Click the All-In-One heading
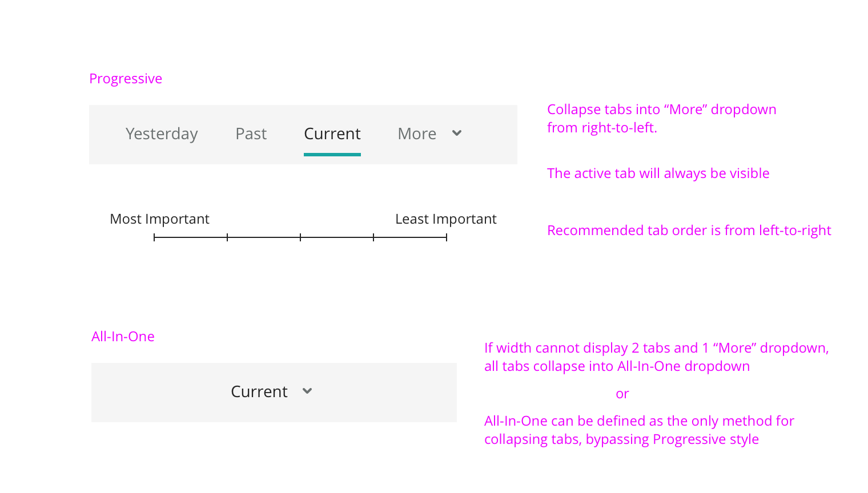868x493 pixels. pos(123,337)
